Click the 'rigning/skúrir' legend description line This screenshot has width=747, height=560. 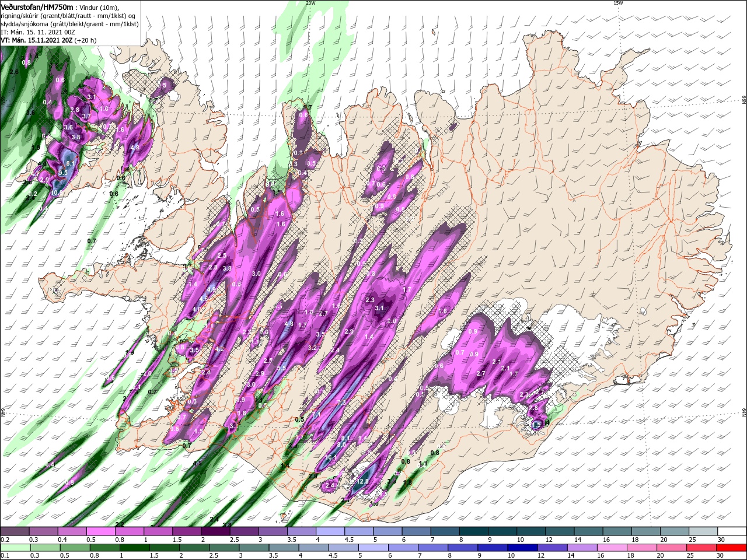click(69, 16)
